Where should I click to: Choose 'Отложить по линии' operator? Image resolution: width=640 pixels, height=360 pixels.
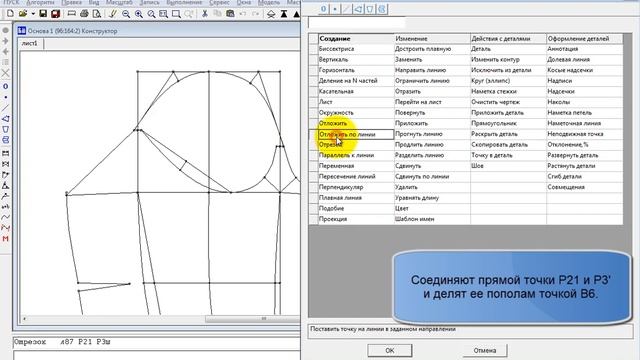356,134
